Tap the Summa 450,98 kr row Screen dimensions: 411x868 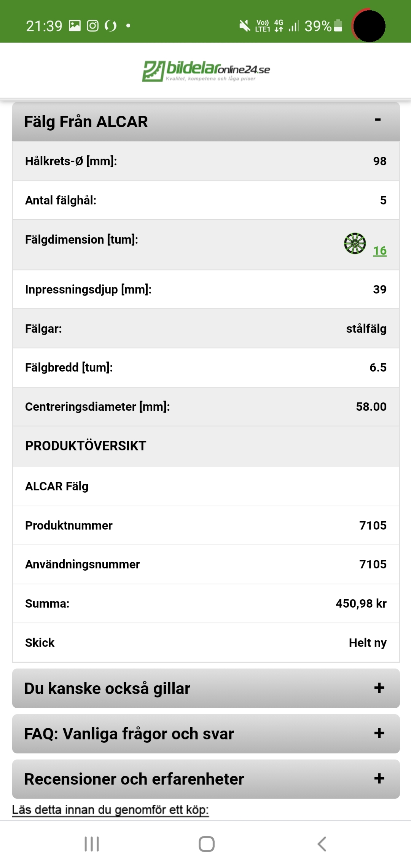[206, 603]
